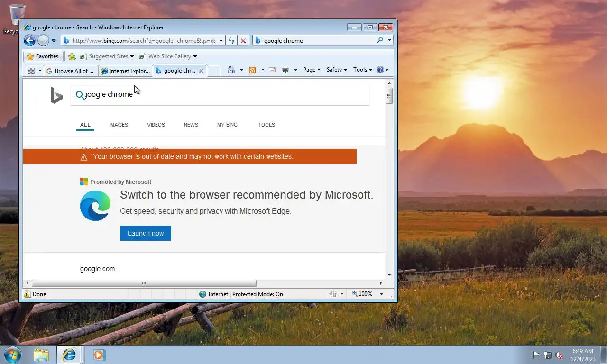Click the Internet Protected Mode status text

(246, 294)
